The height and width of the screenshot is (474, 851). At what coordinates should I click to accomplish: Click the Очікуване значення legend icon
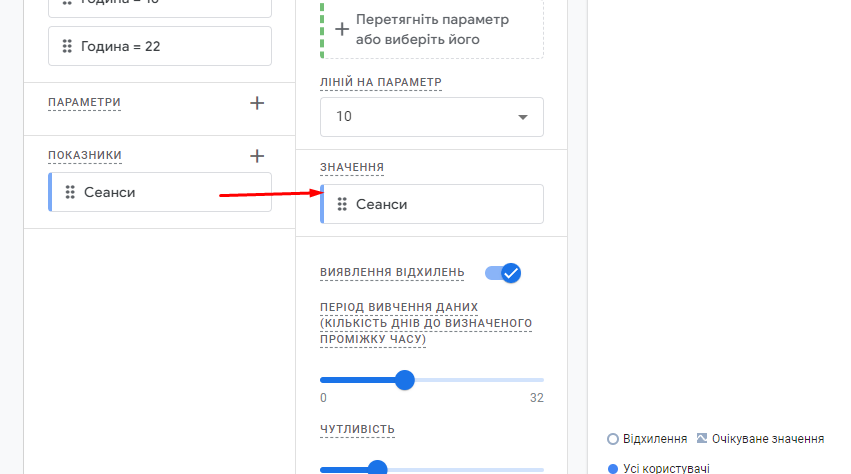pos(702,439)
